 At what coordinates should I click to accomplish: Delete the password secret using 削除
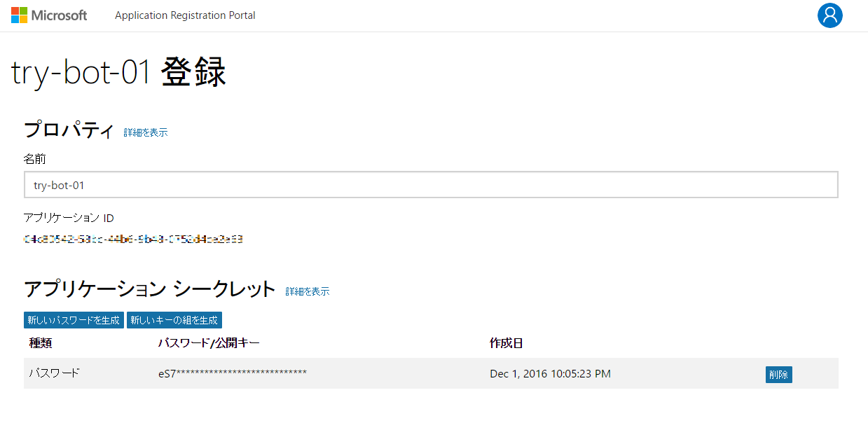(x=778, y=375)
